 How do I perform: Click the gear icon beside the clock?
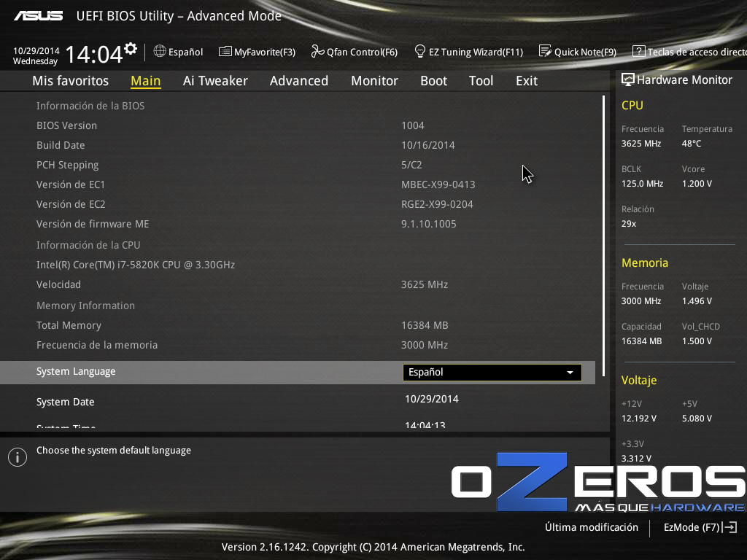point(131,49)
